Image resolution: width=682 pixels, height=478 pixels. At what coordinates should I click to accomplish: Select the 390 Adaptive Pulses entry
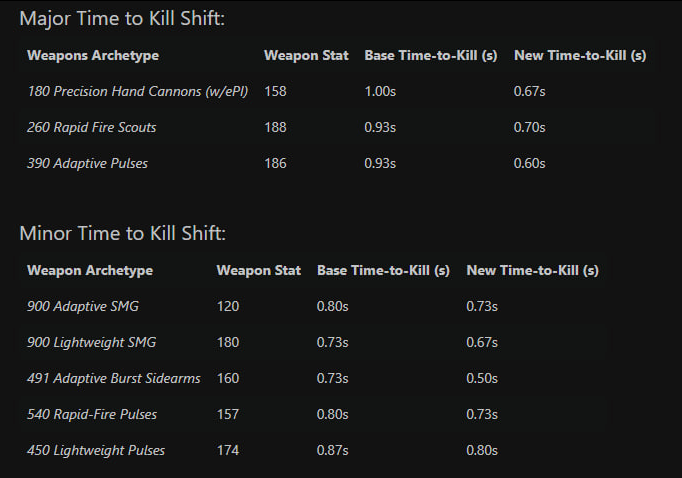coord(87,162)
